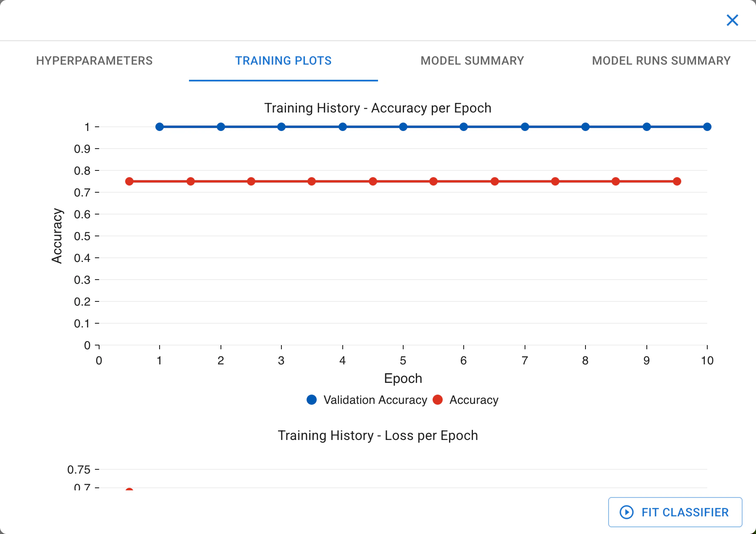Select the Training Plots tab
This screenshot has height=534, width=756.
pos(283,61)
